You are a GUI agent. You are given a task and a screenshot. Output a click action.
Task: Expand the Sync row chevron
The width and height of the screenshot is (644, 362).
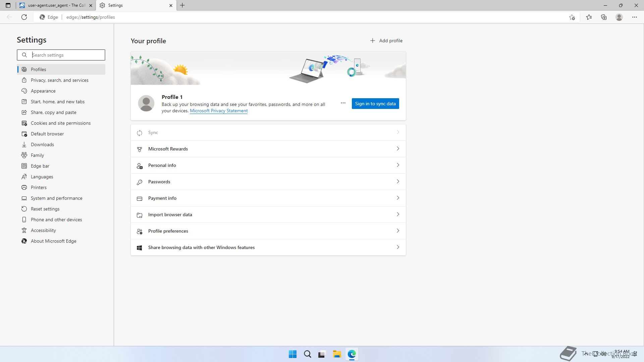click(x=398, y=132)
